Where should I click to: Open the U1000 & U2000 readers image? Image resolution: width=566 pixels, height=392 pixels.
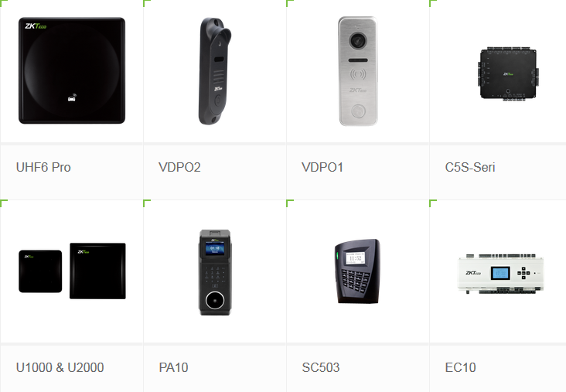[72, 271]
